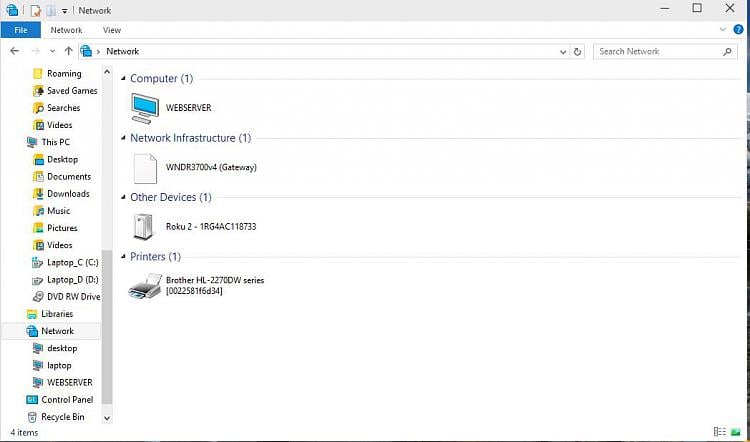750x442 pixels.
Task: Open the recent locations dropdown arrow
Action: point(53,51)
